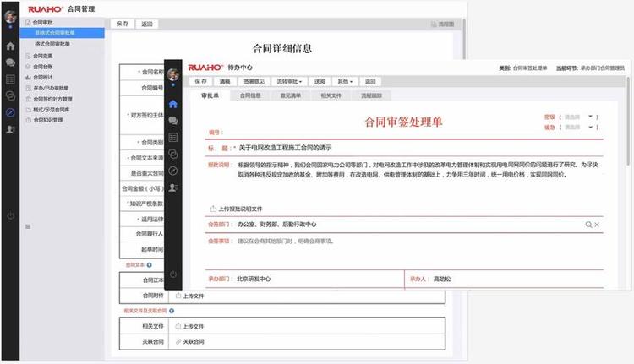
Task: Open contacts person icon in 待办中心 sidebar
Action: pos(173,187)
